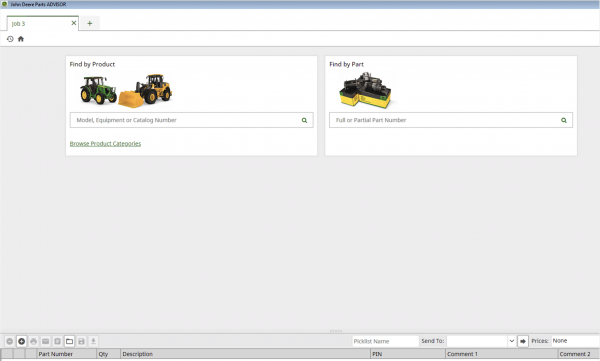This screenshot has height=361, width=600.
Task: Click the download picklist arrow icon
Action: [93, 341]
